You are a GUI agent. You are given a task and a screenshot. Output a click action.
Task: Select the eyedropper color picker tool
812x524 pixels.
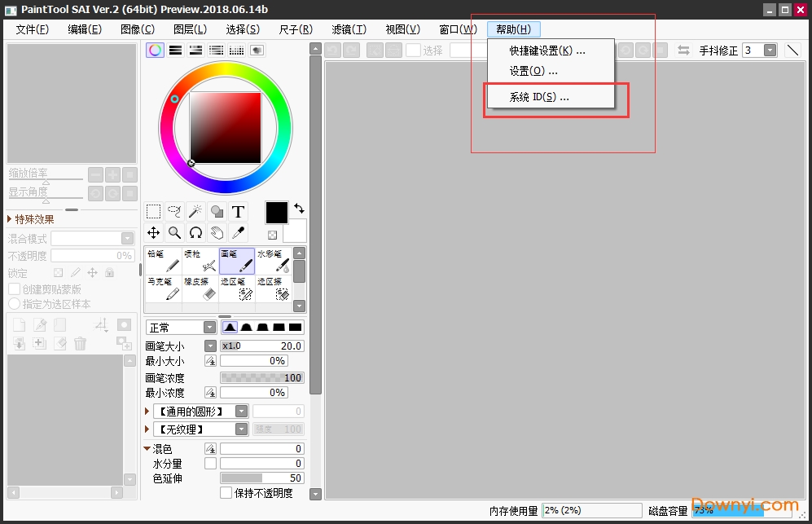pos(238,233)
